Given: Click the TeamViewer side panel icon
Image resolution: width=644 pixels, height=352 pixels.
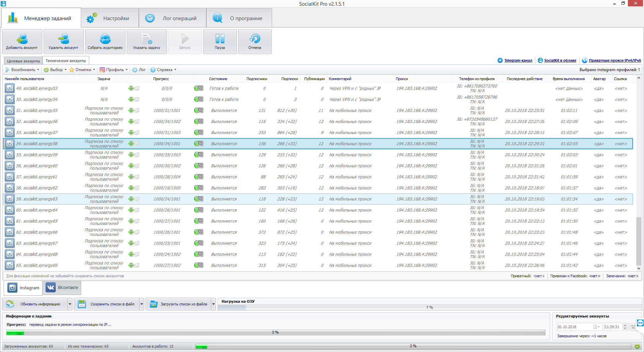Looking at the screenshot, I should 640,323.
